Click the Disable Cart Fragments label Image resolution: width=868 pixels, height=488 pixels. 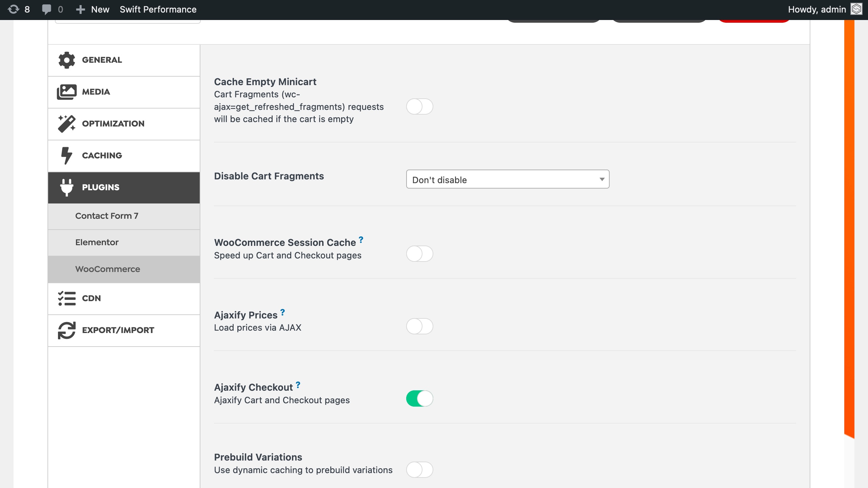pyautogui.click(x=269, y=176)
